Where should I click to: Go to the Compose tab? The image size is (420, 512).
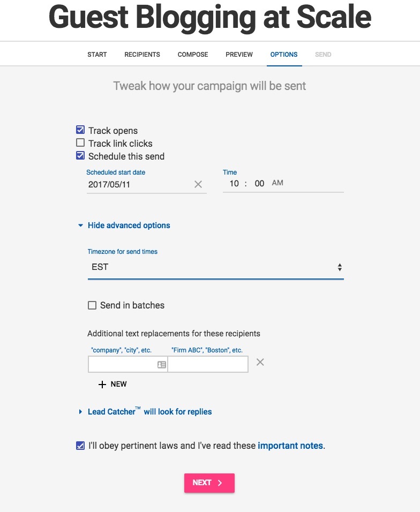click(193, 55)
